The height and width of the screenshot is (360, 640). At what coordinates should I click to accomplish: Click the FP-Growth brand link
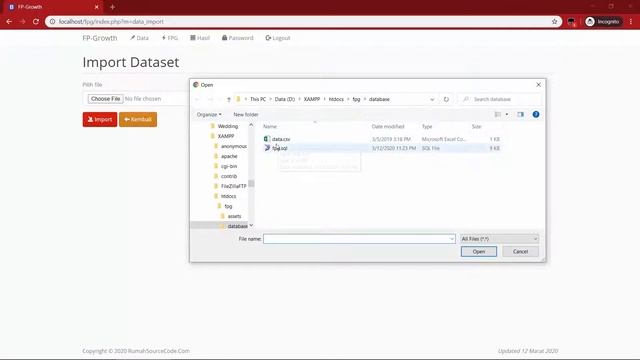point(100,38)
